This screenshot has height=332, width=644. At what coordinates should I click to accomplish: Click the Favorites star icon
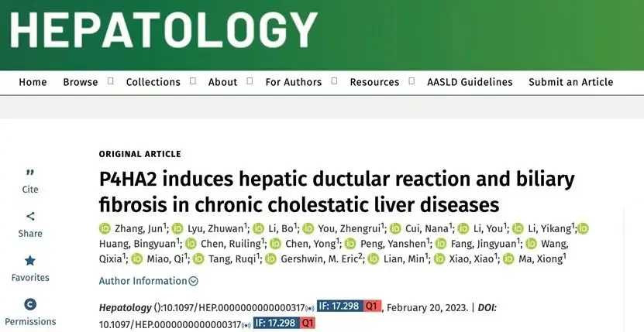coord(30,261)
